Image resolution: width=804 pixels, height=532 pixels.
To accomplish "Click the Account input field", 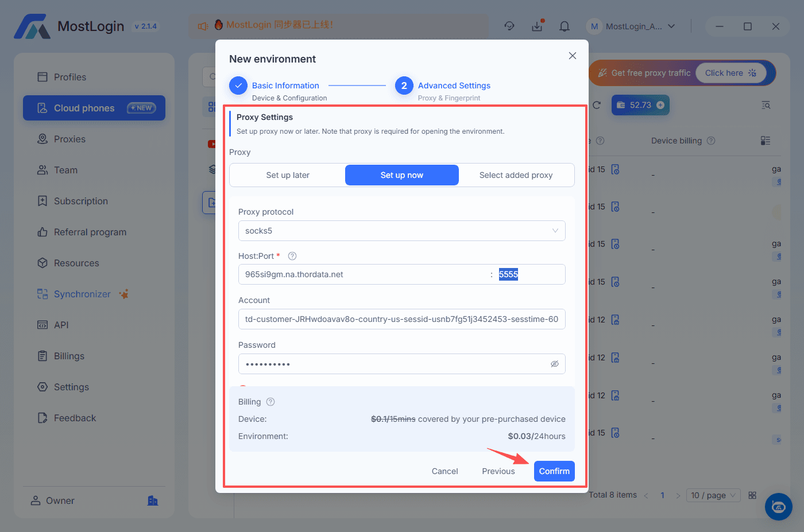I will (402, 319).
